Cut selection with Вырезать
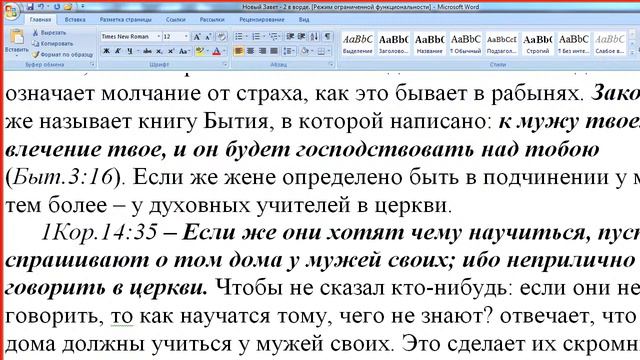 (49, 33)
